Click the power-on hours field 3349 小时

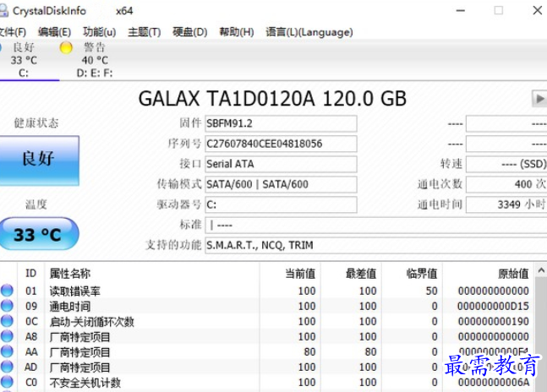tap(506, 204)
